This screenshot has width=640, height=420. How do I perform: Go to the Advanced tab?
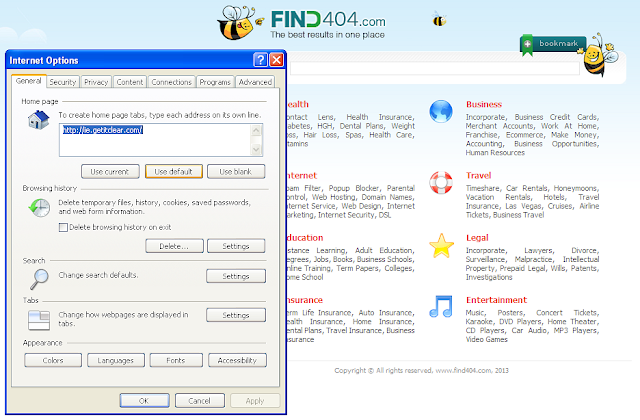(256, 82)
